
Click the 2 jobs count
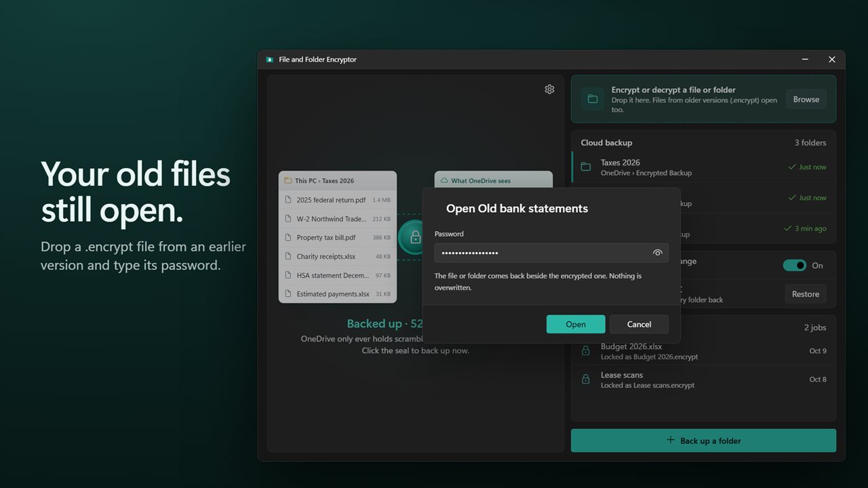coord(815,328)
